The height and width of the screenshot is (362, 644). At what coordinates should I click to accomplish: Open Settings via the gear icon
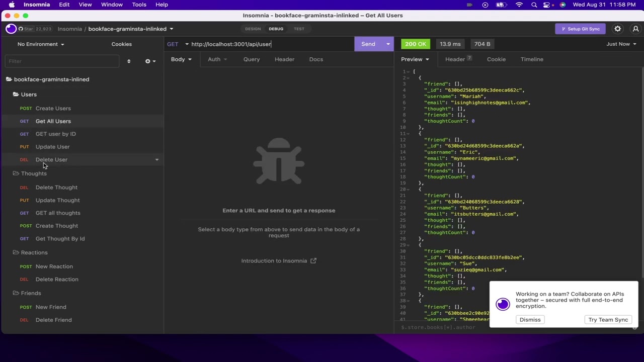pyautogui.click(x=618, y=29)
